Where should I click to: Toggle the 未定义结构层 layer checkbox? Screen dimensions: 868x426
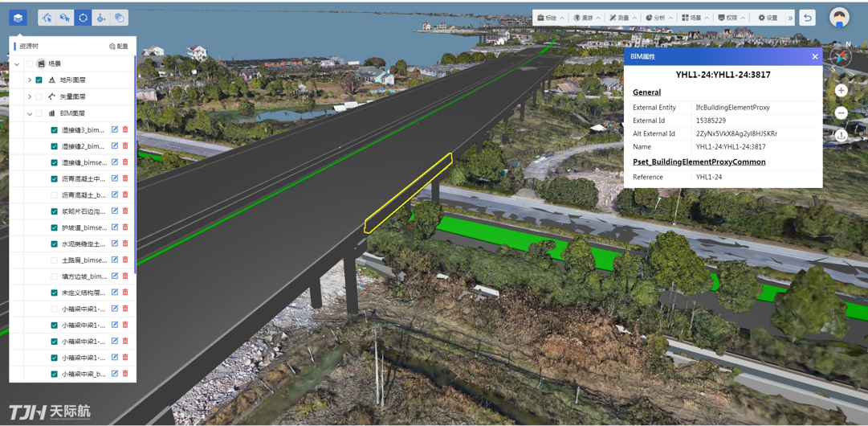coord(55,293)
